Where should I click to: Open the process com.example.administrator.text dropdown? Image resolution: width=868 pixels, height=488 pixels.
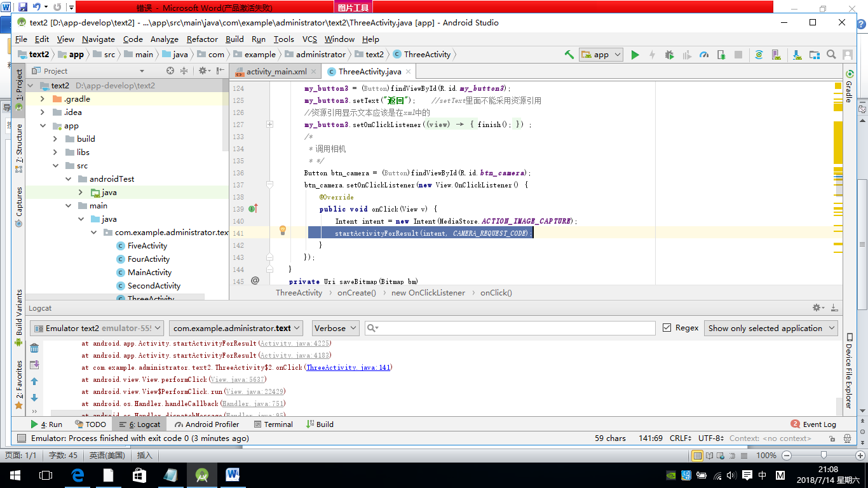click(x=236, y=328)
